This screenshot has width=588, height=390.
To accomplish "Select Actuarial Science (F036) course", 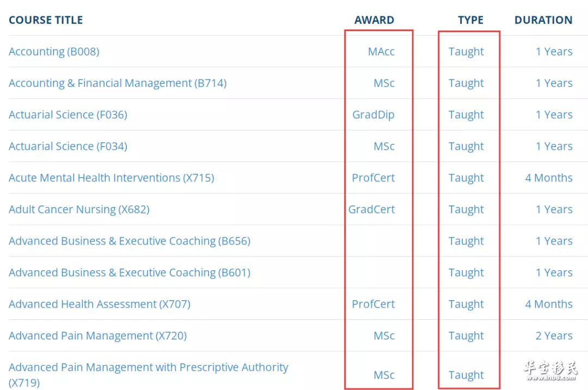I will (68, 114).
